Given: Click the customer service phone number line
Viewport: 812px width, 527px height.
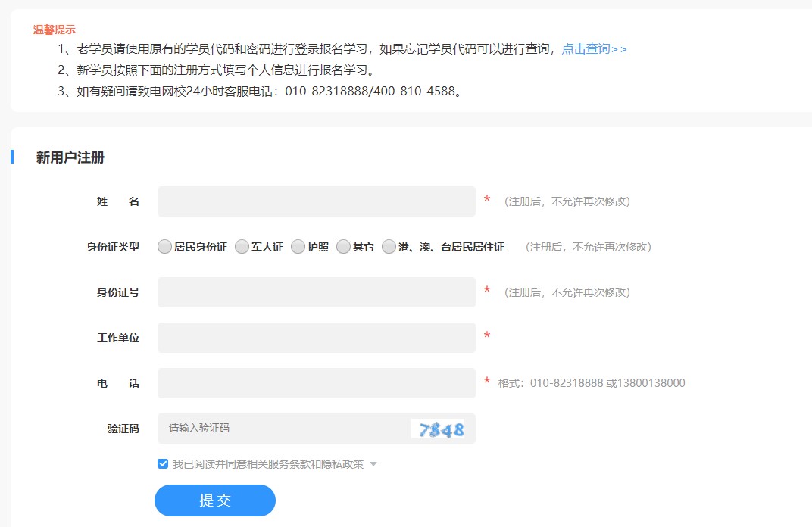Looking at the screenshot, I should [x=260, y=91].
